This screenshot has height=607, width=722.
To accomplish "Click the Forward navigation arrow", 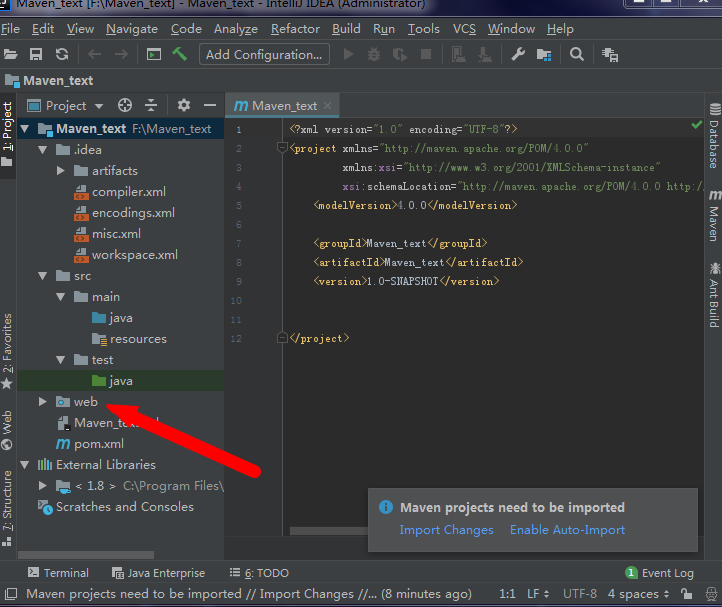I will (x=121, y=54).
